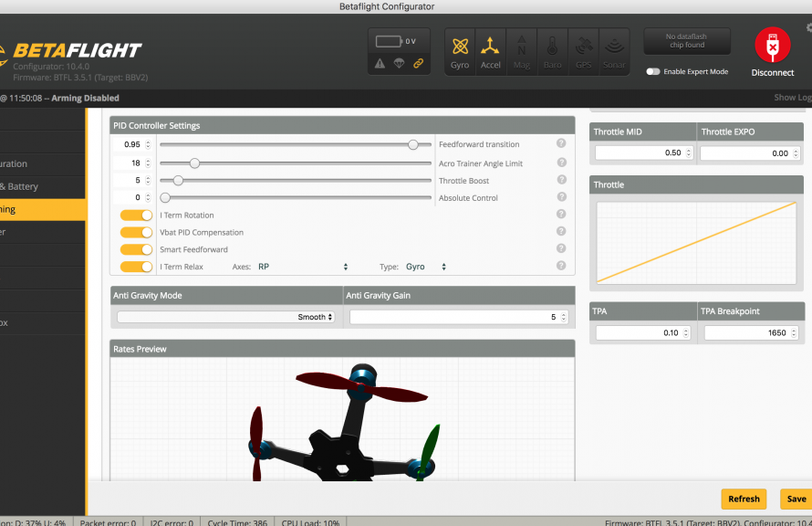Disable Vbat PID Compensation switch
812x526 pixels.
pyautogui.click(x=136, y=232)
